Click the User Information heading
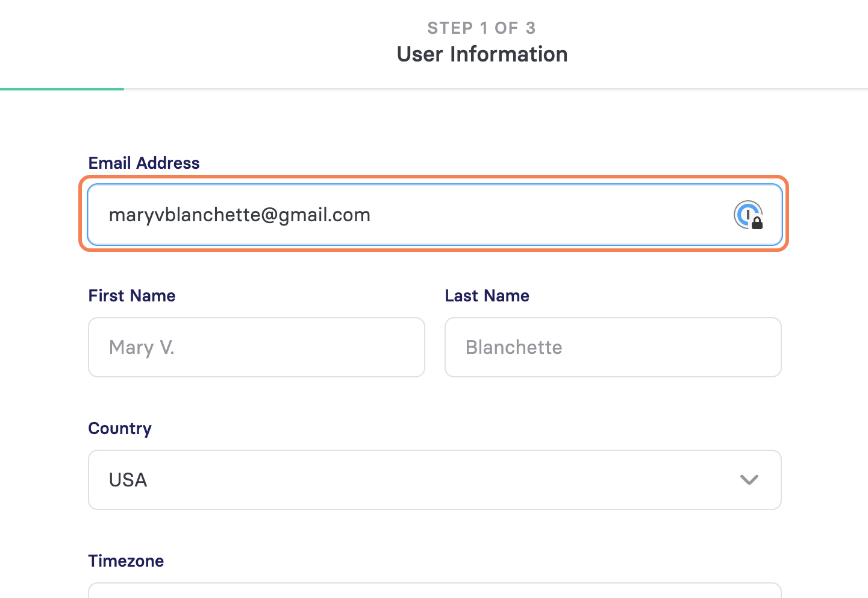This screenshot has width=868, height=598. [x=482, y=54]
